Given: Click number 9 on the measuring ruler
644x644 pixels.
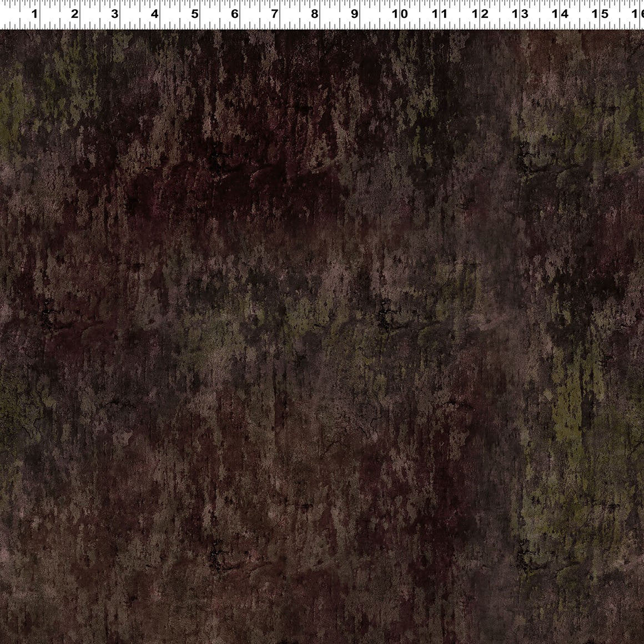Looking at the screenshot, I should pos(354,14).
